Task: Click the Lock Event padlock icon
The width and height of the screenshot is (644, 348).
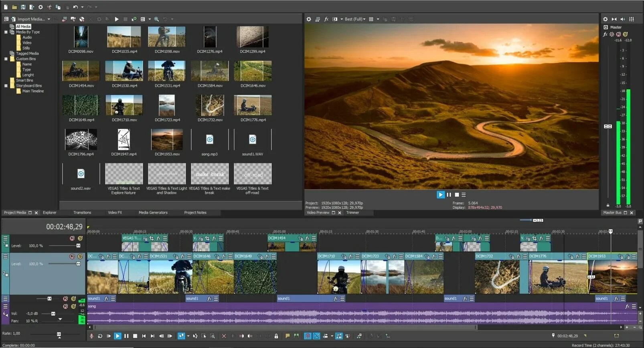Action: coord(276,336)
